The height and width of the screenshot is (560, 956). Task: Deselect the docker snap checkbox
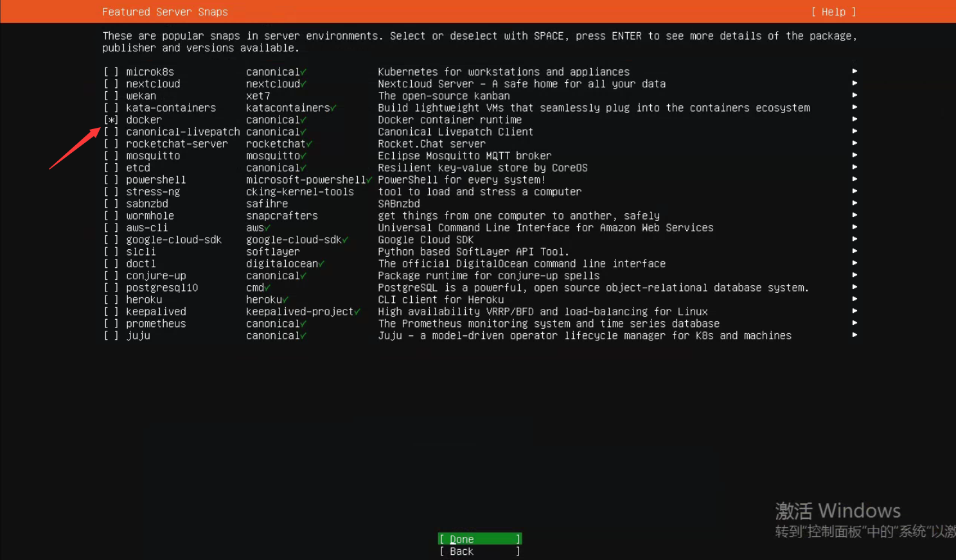tap(111, 120)
